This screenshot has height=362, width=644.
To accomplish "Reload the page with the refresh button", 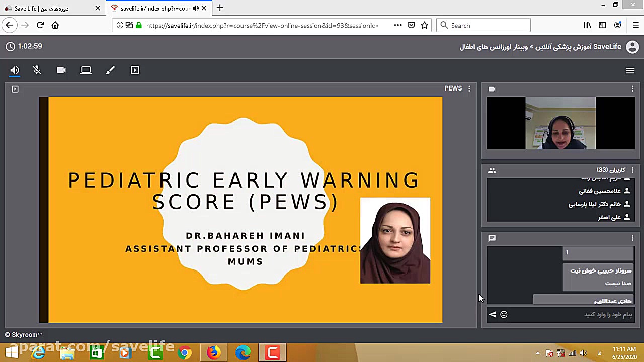I will pos(40,25).
